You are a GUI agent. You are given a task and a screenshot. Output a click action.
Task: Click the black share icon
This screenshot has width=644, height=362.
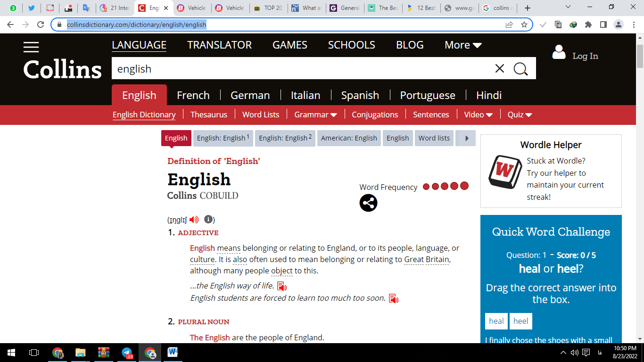pos(368,203)
